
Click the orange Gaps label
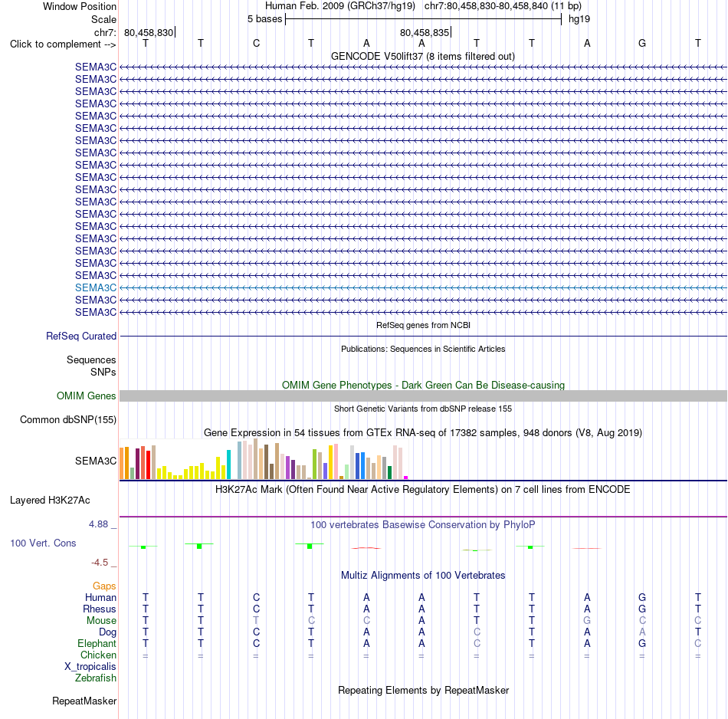tap(104, 586)
